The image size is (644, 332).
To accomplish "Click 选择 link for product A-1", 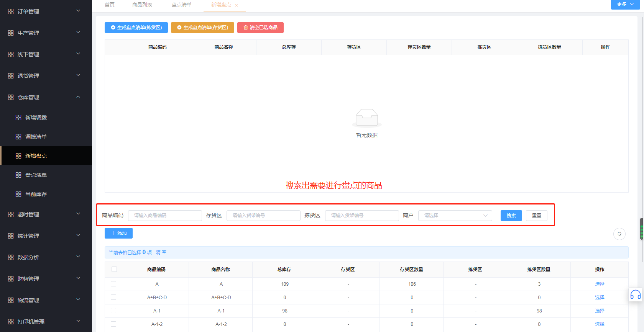I will pyautogui.click(x=600, y=311).
